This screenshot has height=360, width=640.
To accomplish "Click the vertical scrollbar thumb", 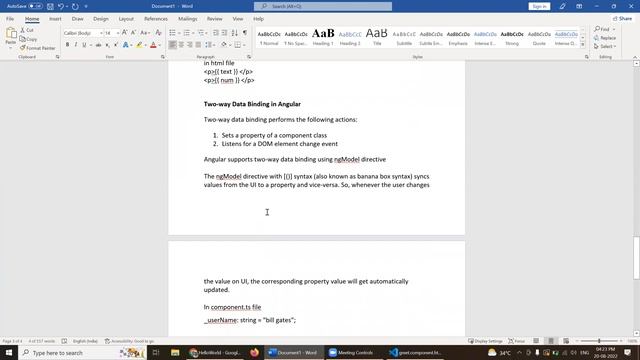I will [x=636, y=258].
